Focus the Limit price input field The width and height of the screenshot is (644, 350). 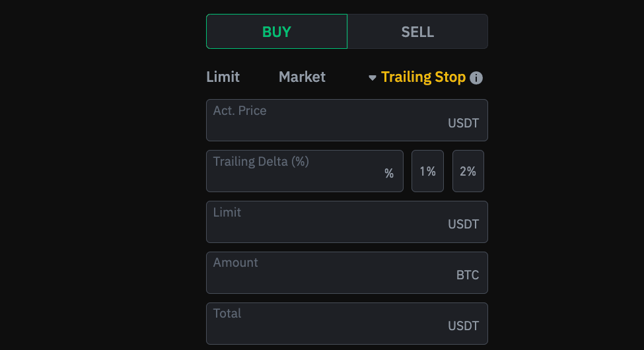click(x=347, y=222)
